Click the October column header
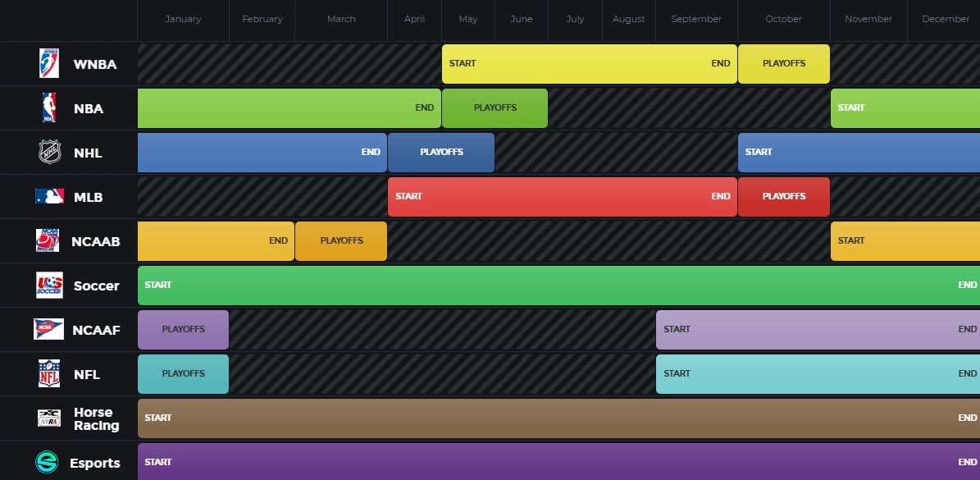Viewport: 980px width, 480px height. (x=784, y=20)
